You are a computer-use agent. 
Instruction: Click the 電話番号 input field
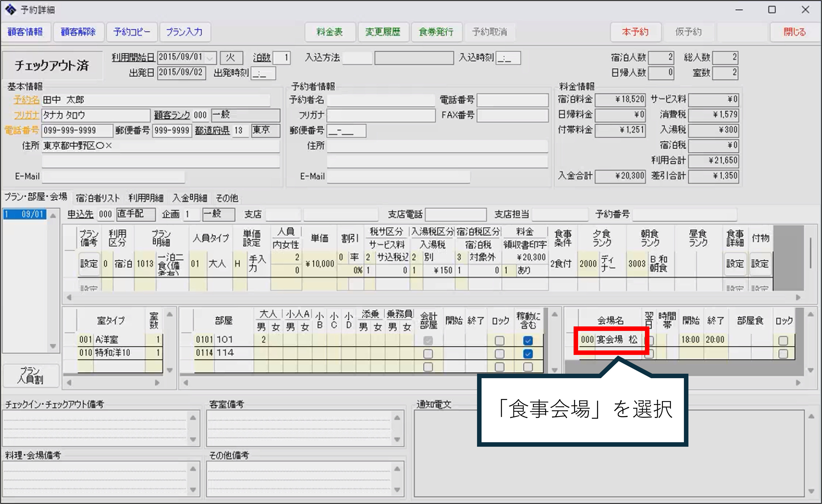coord(77,130)
